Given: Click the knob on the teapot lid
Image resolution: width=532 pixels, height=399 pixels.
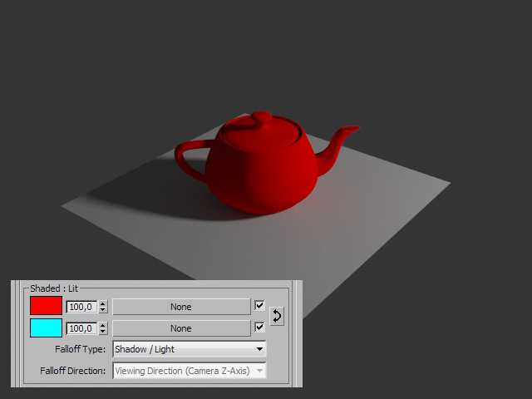Looking at the screenshot, I should tap(261, 117).
